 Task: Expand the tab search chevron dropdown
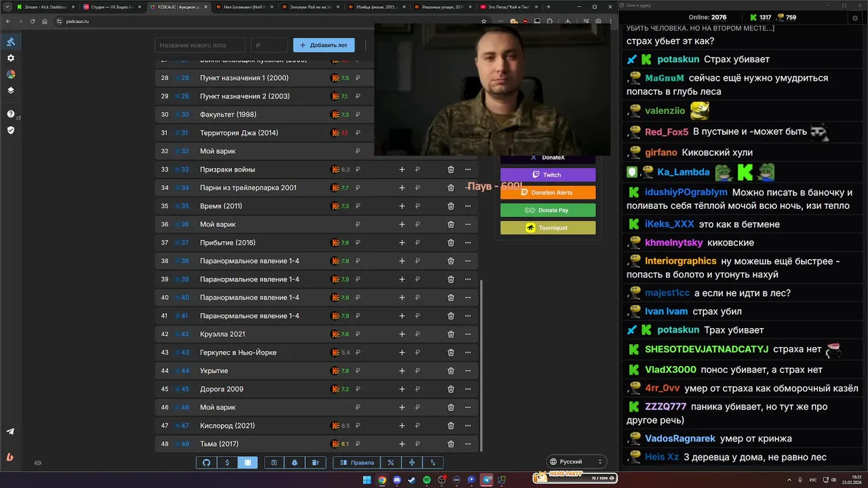coord(6,7)
